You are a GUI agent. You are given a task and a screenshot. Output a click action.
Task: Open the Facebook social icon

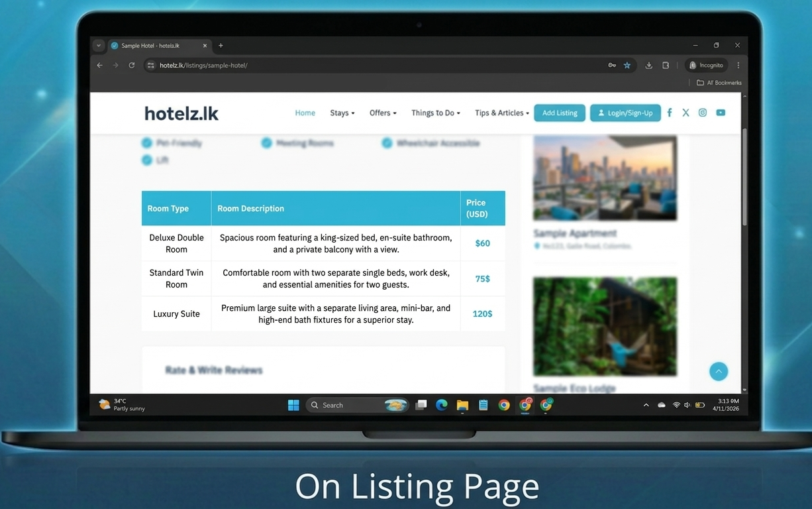point(669,113)
